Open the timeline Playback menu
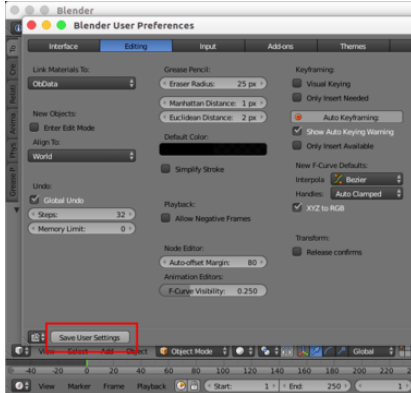Viewport: 411px width, 393px height. [x=152, y=386]
